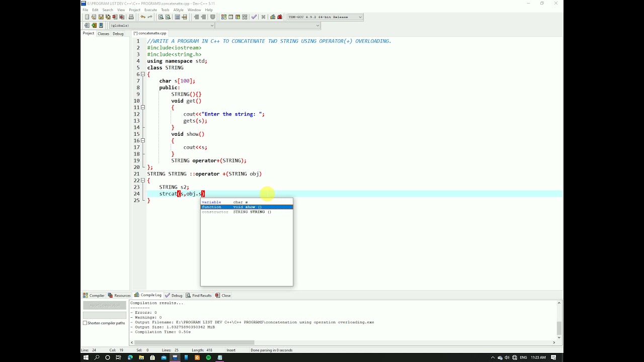The height and width of the screenshot is (362, 644).
Task: Click the Profile analysis chart icon
Action: click(x=273, y=17)
